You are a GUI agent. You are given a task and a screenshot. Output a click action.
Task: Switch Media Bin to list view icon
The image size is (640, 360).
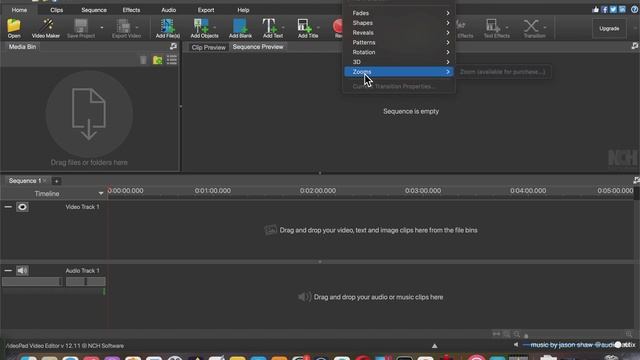pos(171,60)
